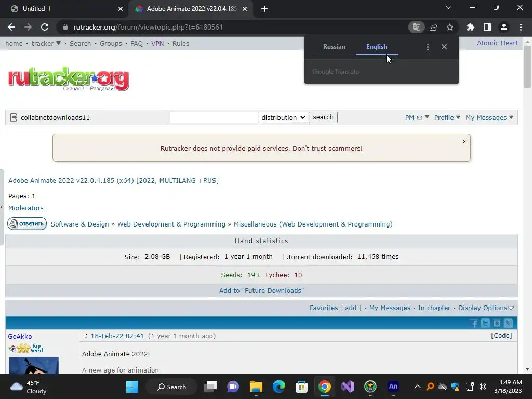The image size is (532, 399).
Task: Share this page via share icon
Action: click(433, 27)
